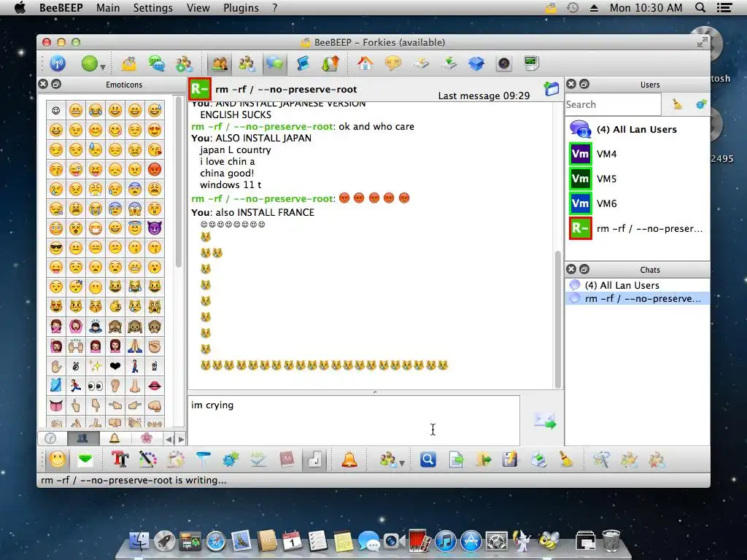Switch to recent emoticons tab
The image size is (747, 560).
[x=50, y=438]
